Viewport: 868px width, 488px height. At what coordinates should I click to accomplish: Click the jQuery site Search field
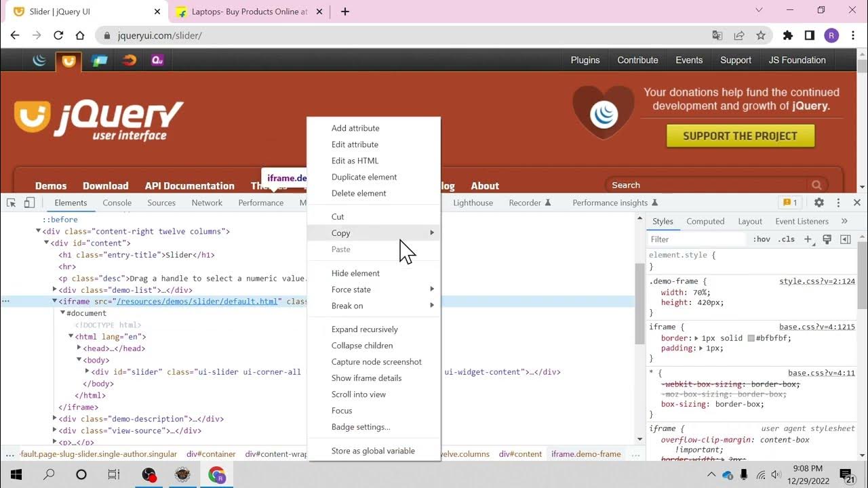pos(705,185)
